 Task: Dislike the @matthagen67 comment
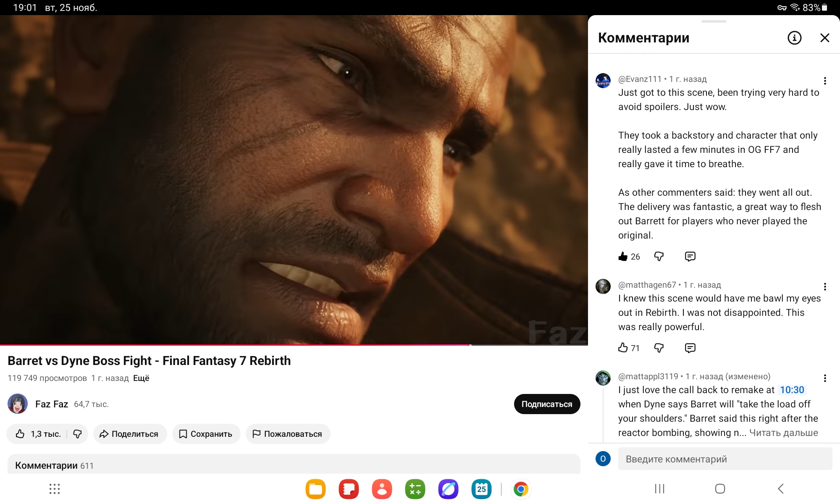coord(659,348)
